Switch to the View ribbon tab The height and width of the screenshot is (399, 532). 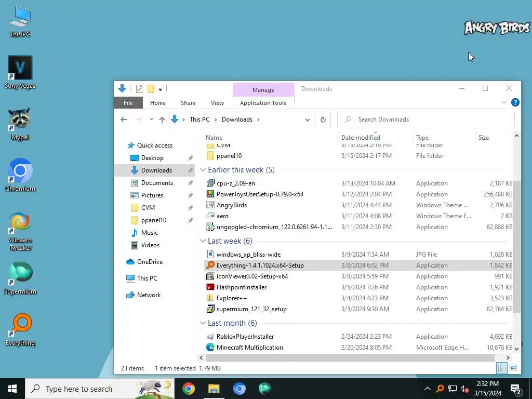pos(217,103)
